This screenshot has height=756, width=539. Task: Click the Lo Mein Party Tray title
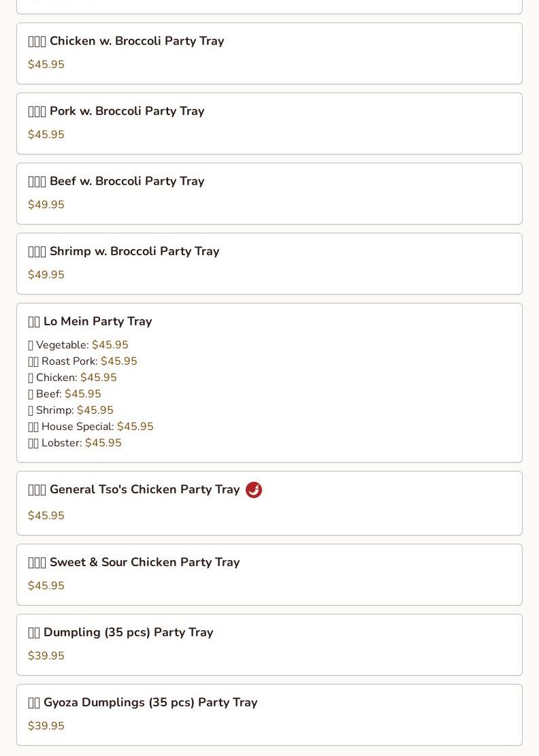pos(97,322)
